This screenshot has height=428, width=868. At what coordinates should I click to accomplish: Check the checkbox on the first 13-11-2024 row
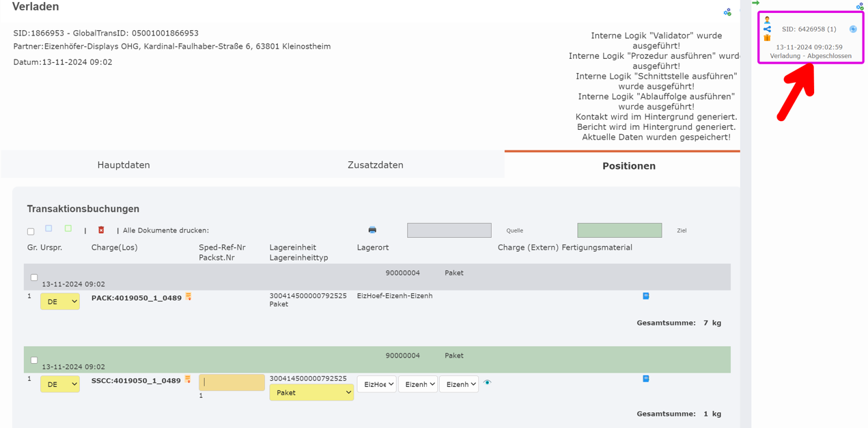[x=33, y=278]
